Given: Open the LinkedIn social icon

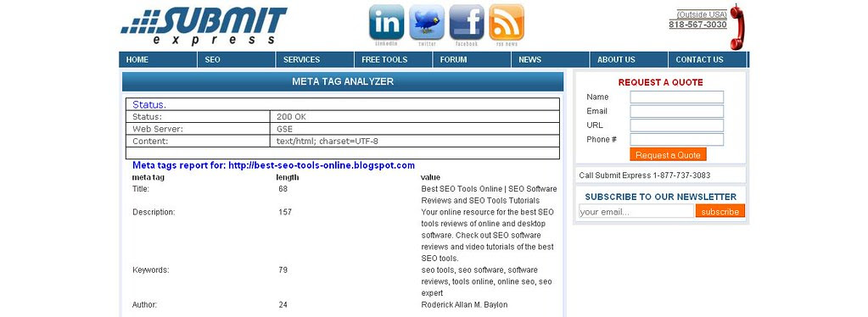Looking at the screenshot, I should pyautogui.click(x=386, y=23).
